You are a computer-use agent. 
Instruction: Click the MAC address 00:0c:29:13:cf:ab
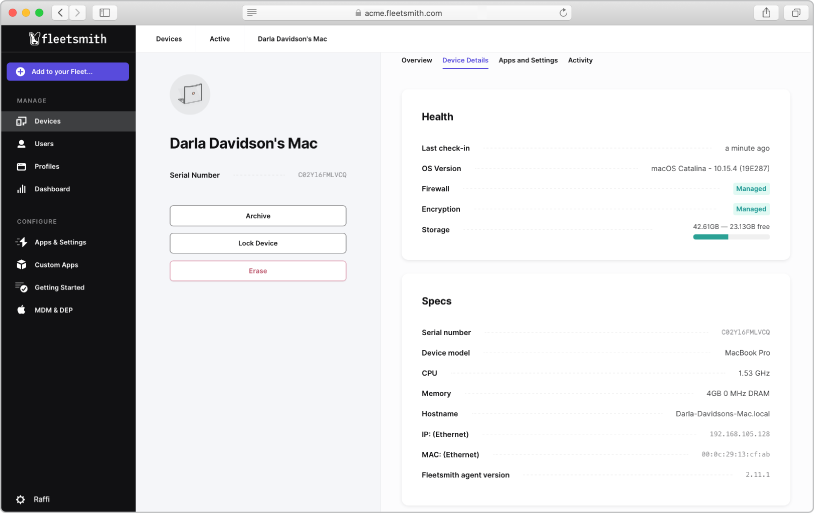click(736, 454)
